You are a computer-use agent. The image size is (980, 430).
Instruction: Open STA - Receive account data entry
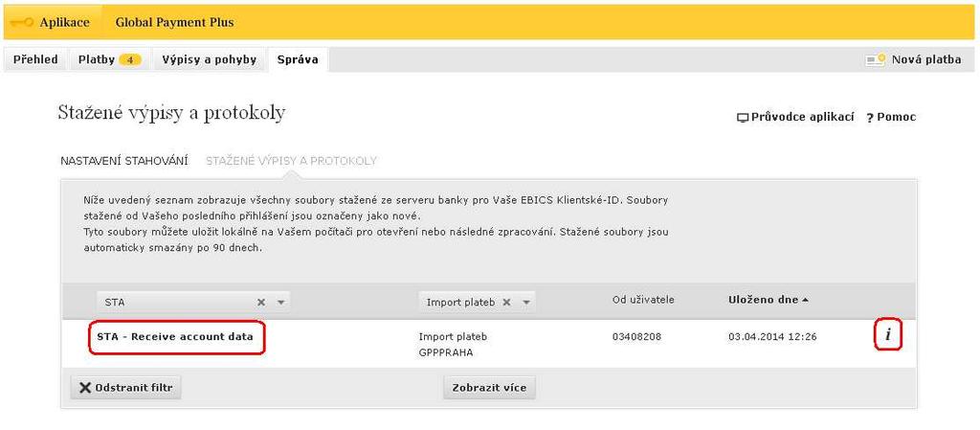point(176,337)
